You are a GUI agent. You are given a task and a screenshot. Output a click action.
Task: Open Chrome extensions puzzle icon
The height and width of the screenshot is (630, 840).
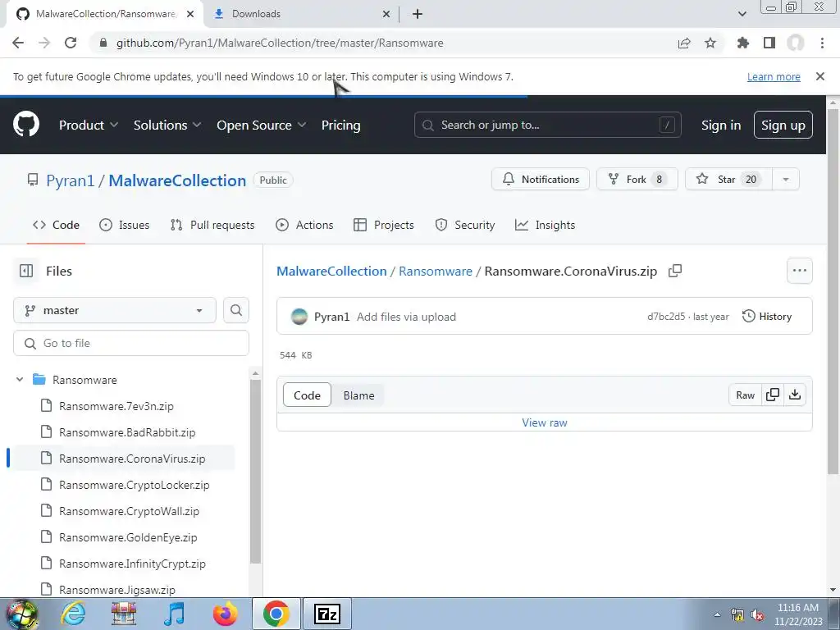(x=743, y=43)
